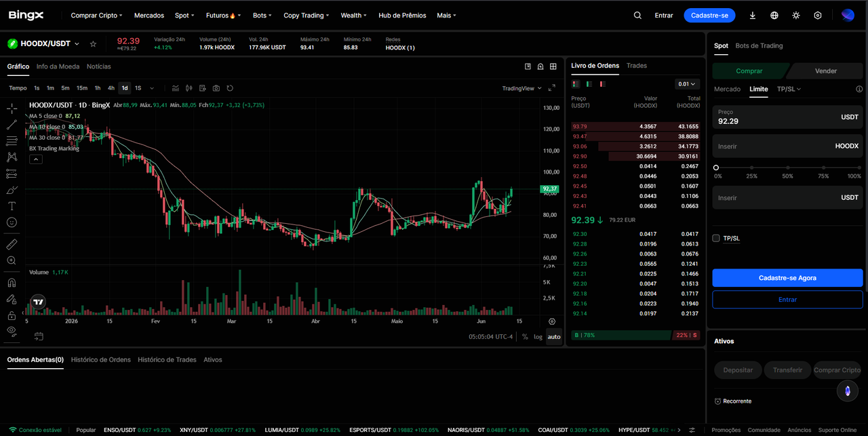Open the Copy Trading dropdown menu
Viewport: 868px width, 436px height.
point(307,15)
